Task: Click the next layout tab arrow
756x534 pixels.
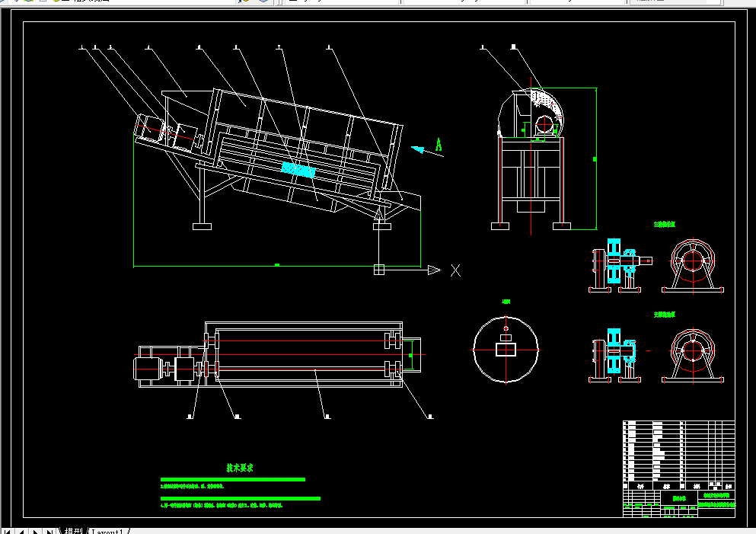Action: [x=35, y=532]
